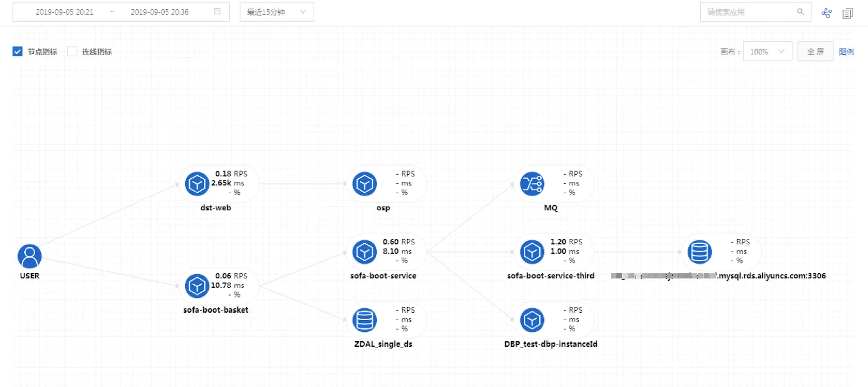
Task: Click the DBP_test-dbp-instanceId node icon
Action: pyautogui.click(x=532, y=320)
